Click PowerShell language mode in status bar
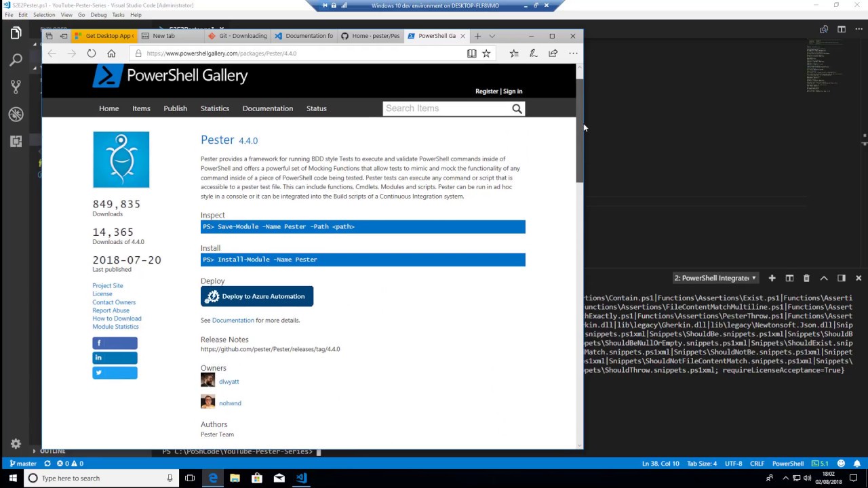The image size is (868, 488). click(788, 464)
